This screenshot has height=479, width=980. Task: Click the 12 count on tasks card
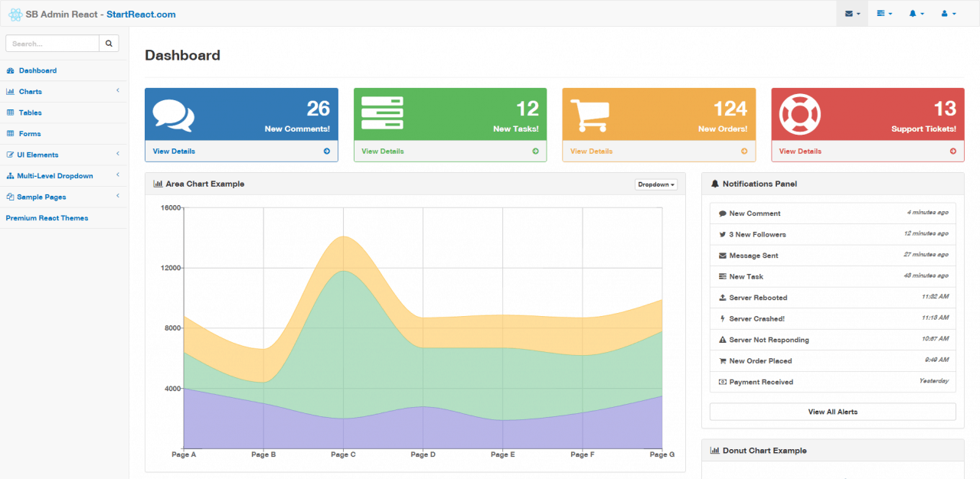(528, 108)
